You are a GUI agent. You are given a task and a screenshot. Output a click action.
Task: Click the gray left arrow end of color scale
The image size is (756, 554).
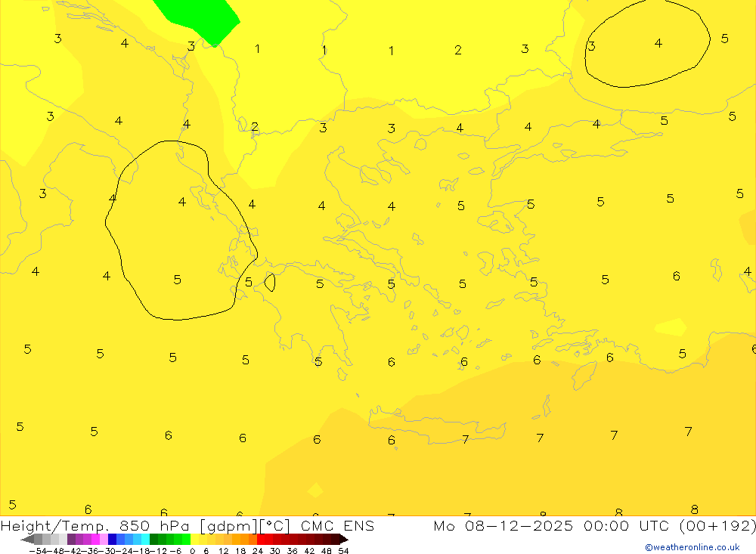27,540
